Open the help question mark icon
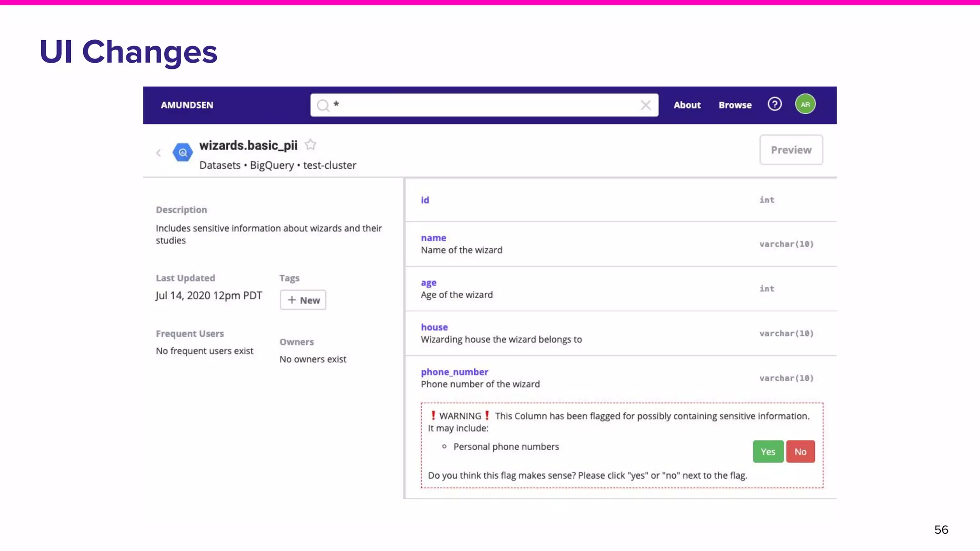Image resolution: width=980 pixels, height=551 pixels. pyautogui.click(x=774, y=104)
